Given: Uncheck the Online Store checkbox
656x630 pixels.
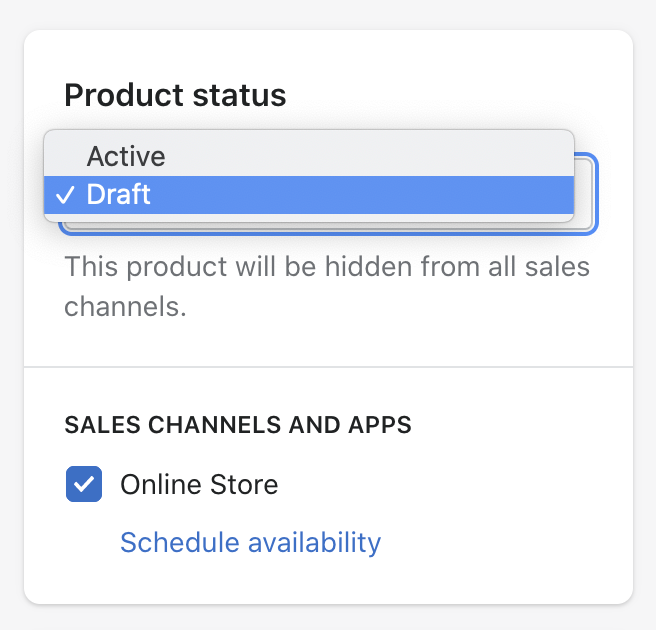Looking at the screenshot, I should click(84, 484).
